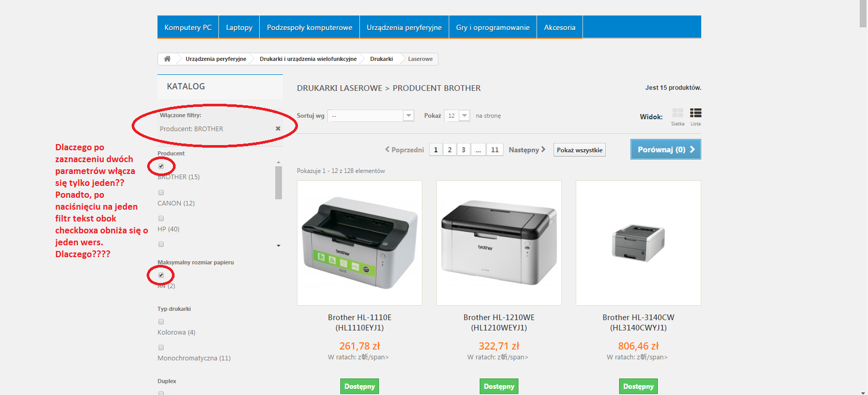The height and width of the screenshot is (395, 868).
Task: Click the price 806,46 zł
Action: 638,346
